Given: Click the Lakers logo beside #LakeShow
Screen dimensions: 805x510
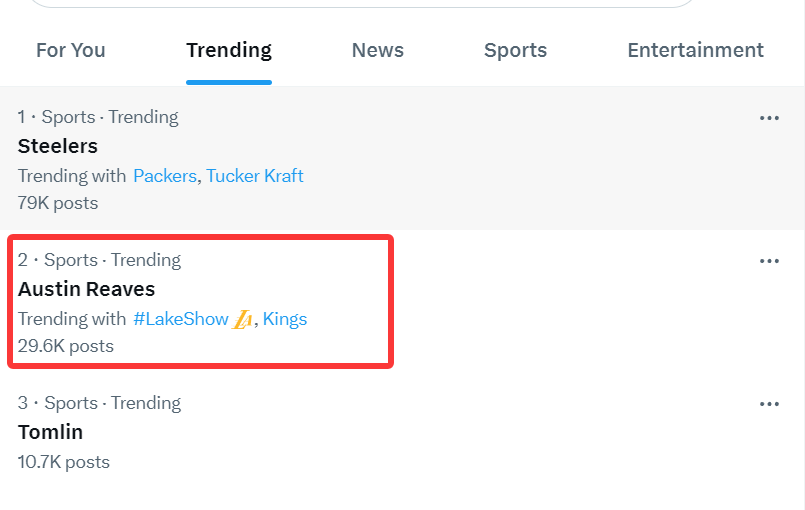Looking at the screenshot, I should pos(243,320).
